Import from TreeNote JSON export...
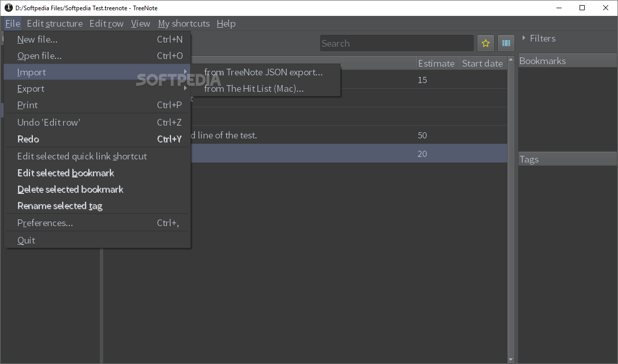 tap(266, 72)
